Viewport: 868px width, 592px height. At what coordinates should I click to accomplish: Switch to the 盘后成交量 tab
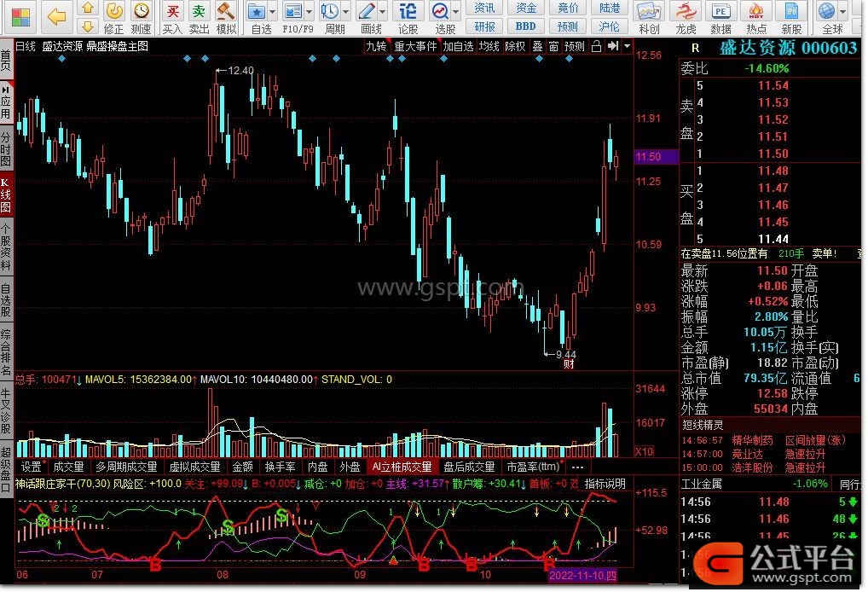[470, 467]
